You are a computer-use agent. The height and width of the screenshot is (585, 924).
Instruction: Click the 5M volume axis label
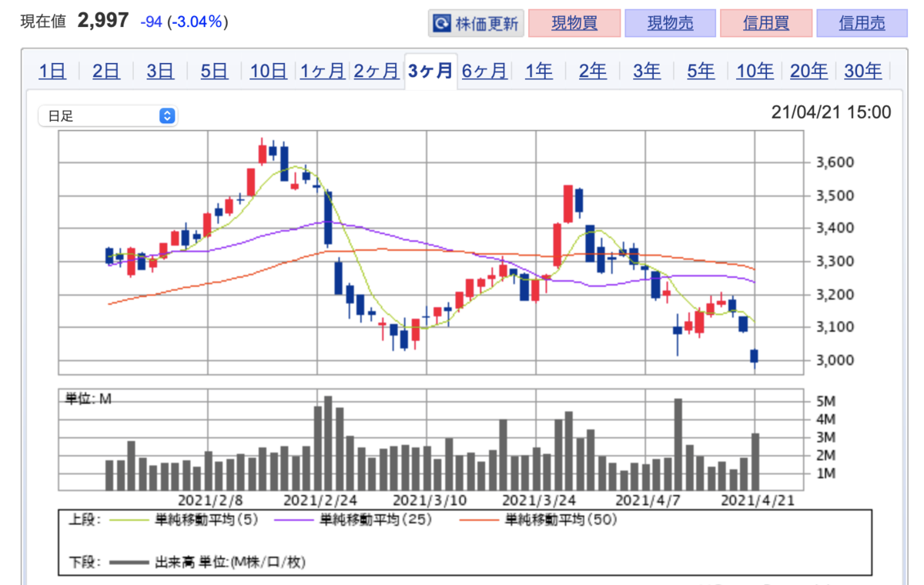tap(826, 401)
